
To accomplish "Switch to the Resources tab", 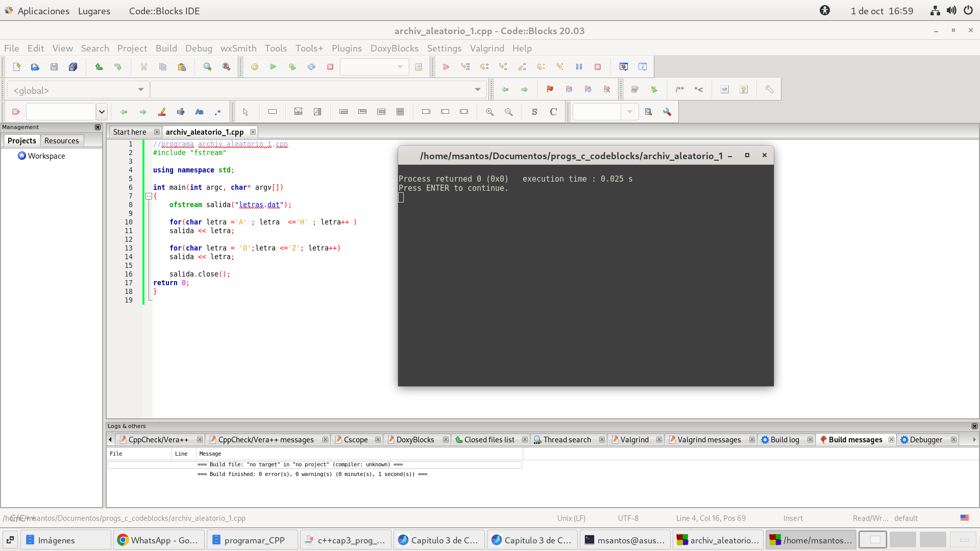I will [61, 141].
